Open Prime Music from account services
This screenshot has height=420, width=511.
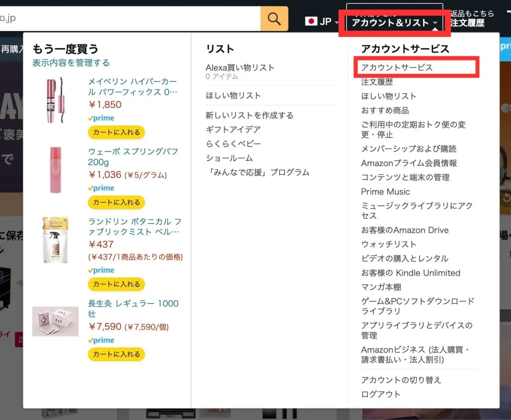386,191
